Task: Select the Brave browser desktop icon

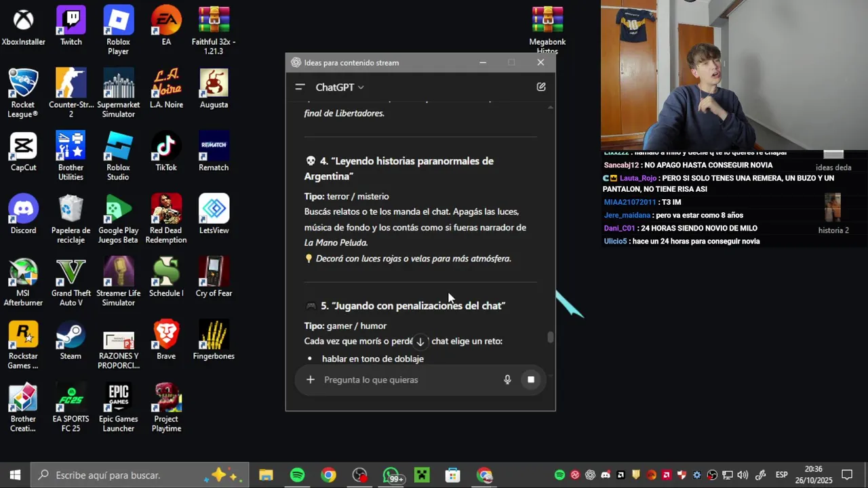Action: [166, 340]
